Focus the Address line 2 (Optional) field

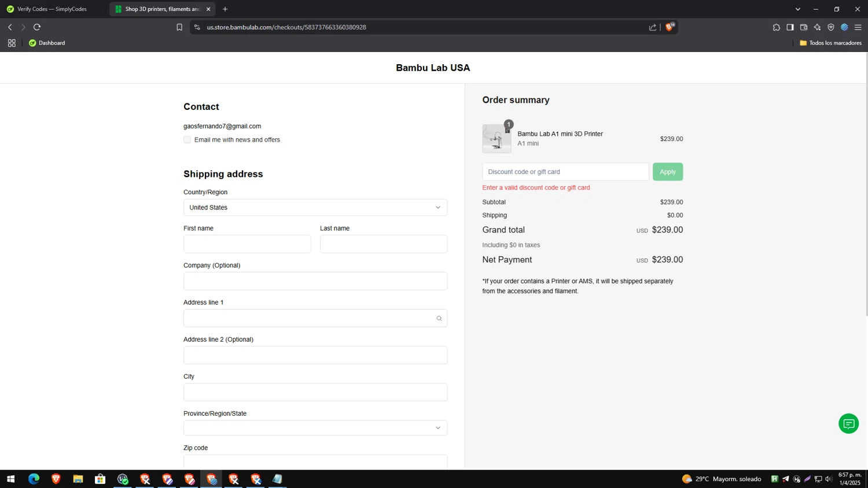click(315, 355)
